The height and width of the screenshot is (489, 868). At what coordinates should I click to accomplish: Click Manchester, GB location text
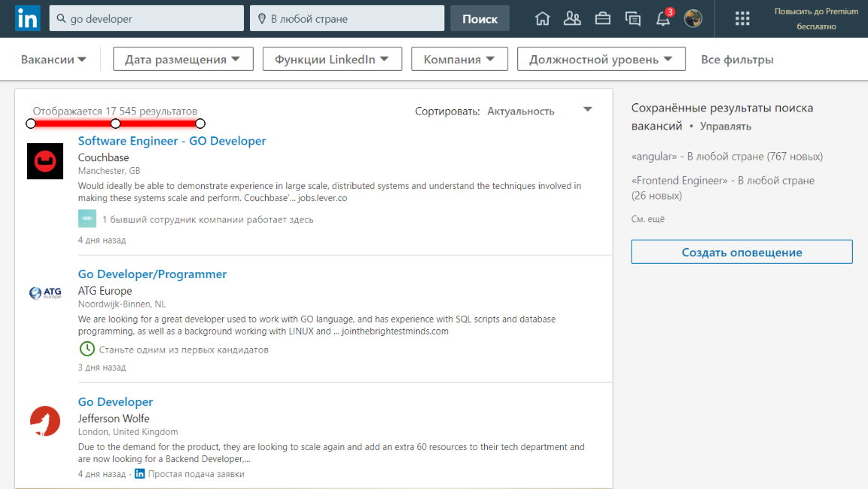(x=109, y=171)
